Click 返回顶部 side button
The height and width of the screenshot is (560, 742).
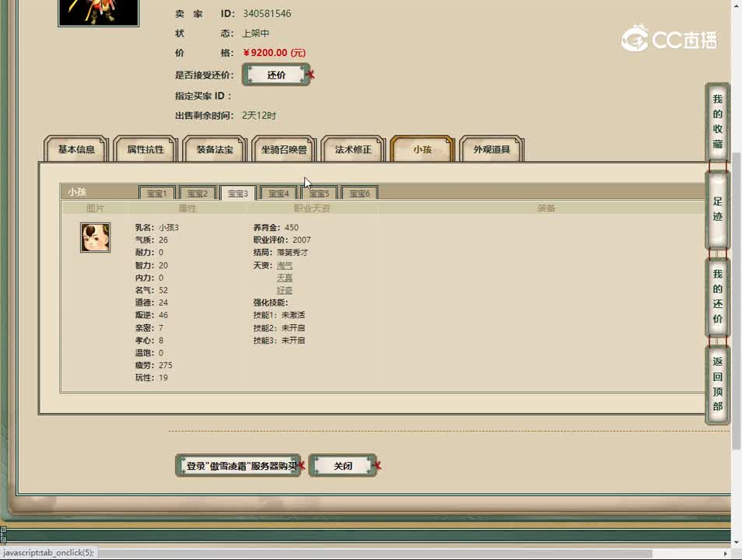pos(717,384)
